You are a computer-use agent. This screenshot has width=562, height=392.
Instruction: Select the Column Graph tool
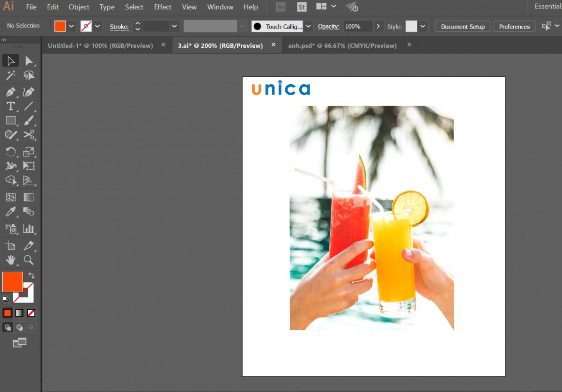[x=29, y=229]
